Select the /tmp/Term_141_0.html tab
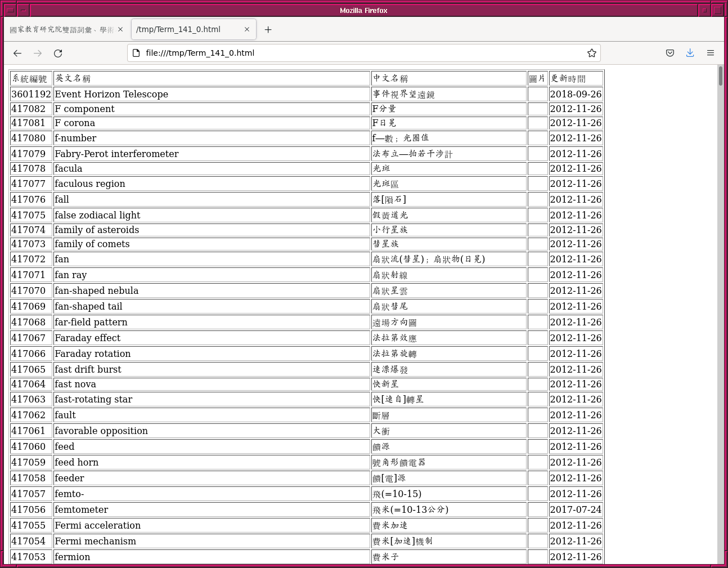Screen dimensions: 728x568 (186, 29)
